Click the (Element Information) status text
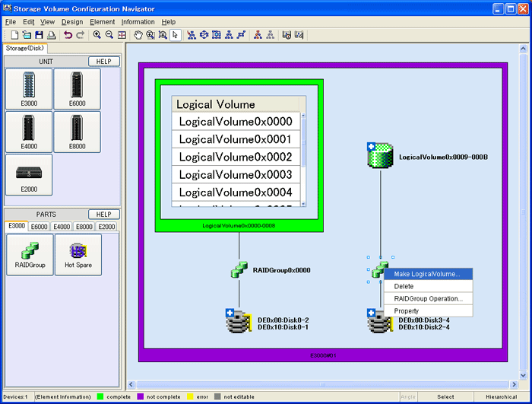Screen dimensions: 532x404 pos(63,396)
